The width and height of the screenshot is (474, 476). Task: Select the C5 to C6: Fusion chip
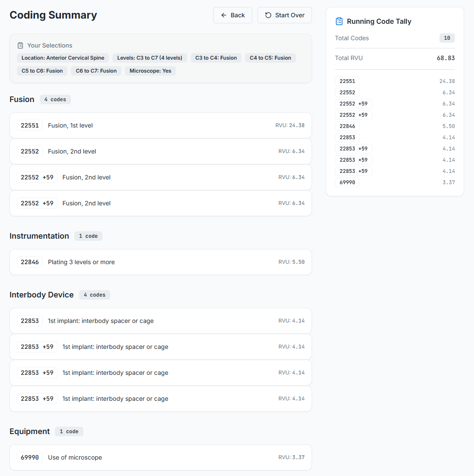click(x=41, y=71)
